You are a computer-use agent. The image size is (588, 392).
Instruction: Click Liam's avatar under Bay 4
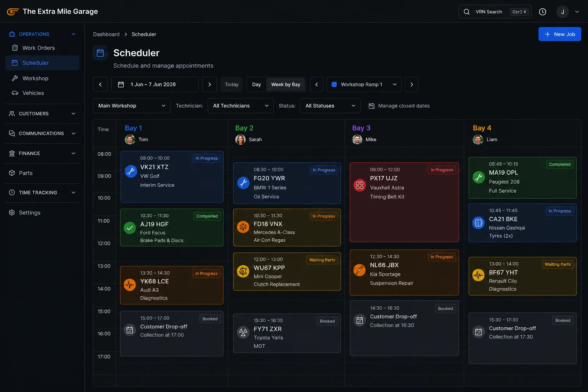478,139
